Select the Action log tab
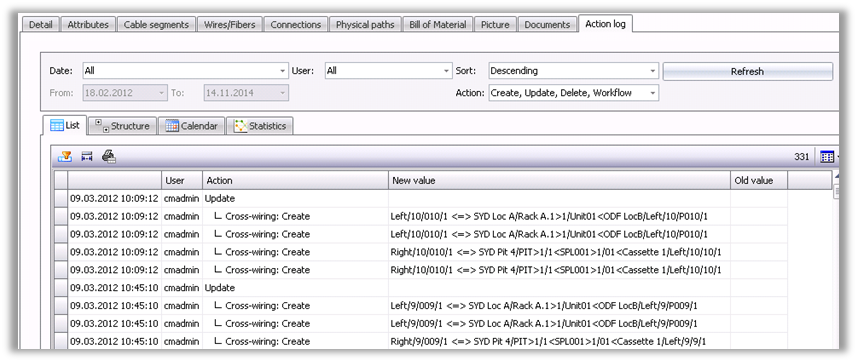Viewport: 857px width, 362px height. pos(606,24)
